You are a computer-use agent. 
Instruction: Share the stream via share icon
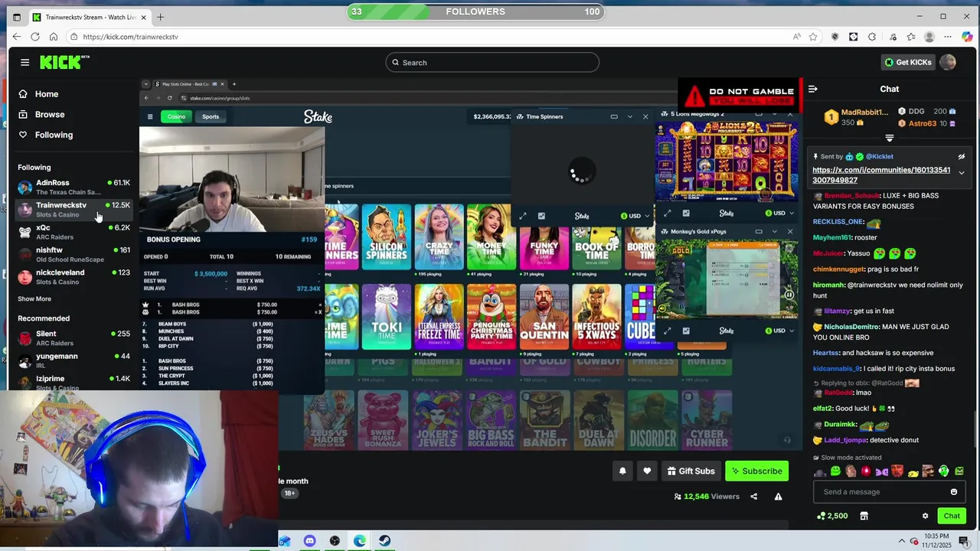pyautogui.click(x=753, y=497)
